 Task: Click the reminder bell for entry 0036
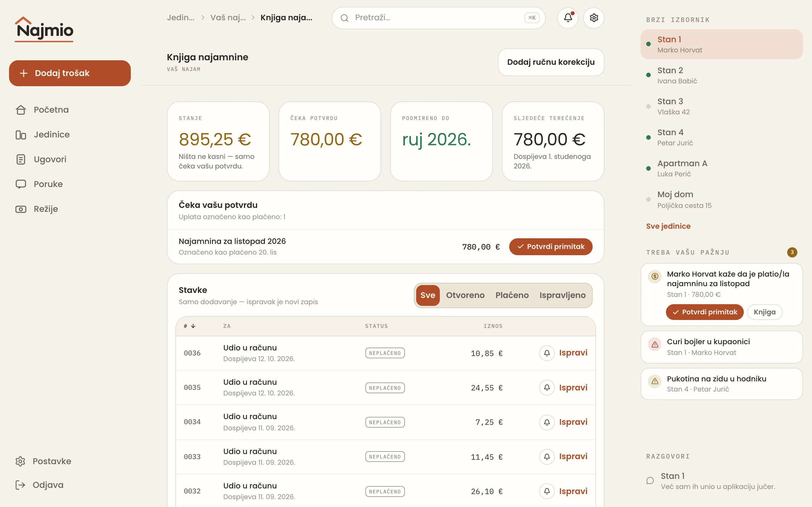coord(547,353)
